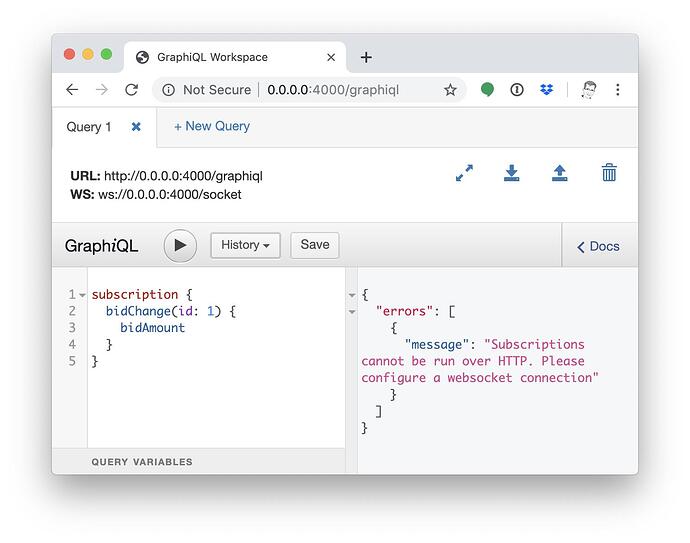Click the "message" key in the results

pyautogui.click(x=437, y=345)
